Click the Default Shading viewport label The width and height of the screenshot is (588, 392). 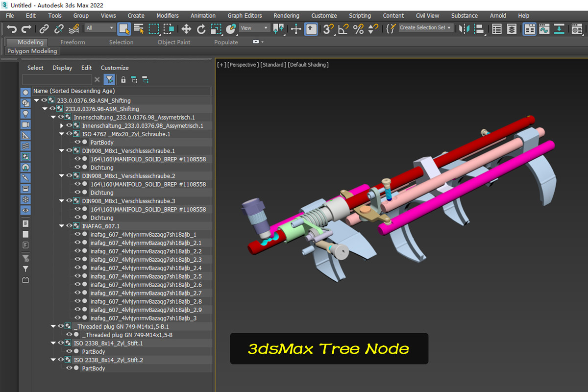[x=308, y=65]
